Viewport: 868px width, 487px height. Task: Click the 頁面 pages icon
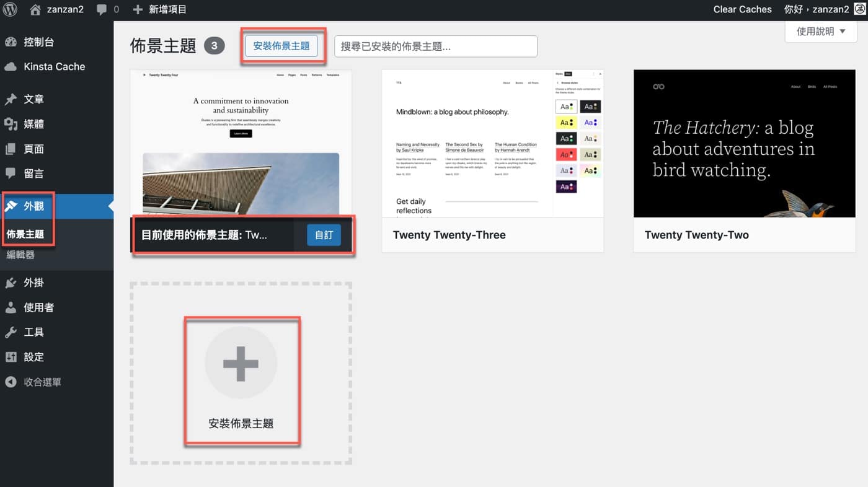11,149
